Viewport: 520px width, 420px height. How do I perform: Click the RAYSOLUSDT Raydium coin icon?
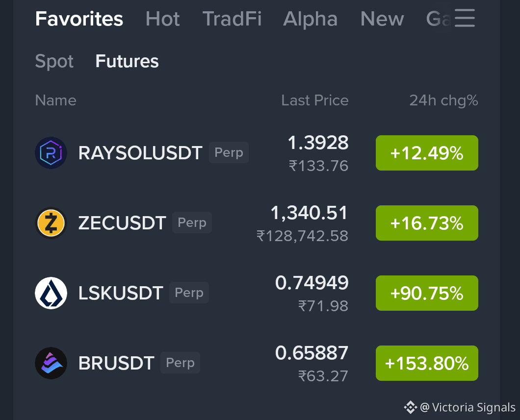pyautogui.click(x=51, y=153)
